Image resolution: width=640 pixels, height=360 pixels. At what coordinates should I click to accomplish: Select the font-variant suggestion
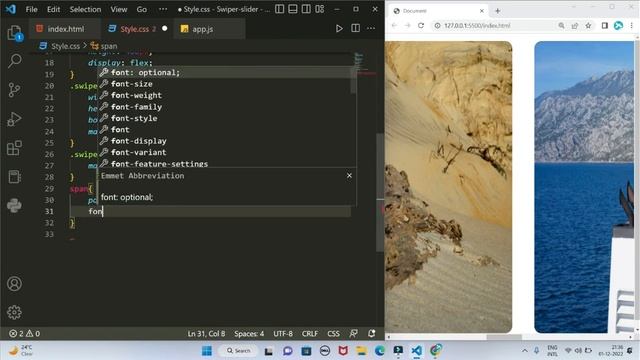tap(227, 152)
